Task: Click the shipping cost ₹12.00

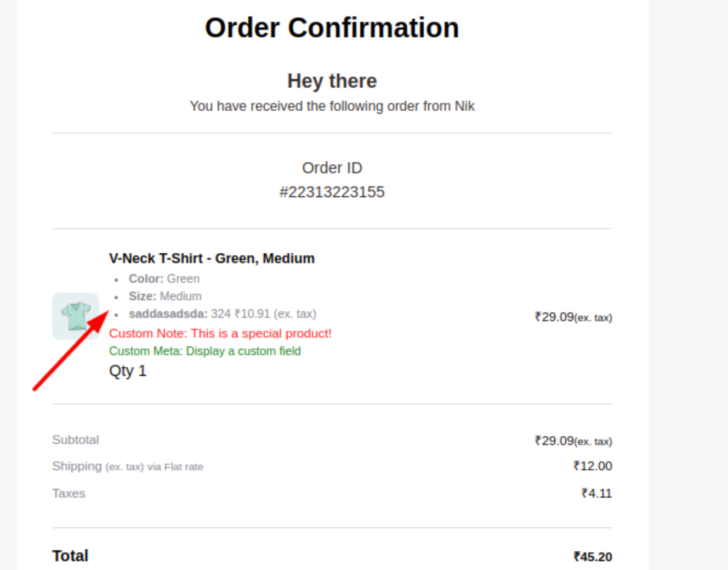Action: [x=593, y=466]
